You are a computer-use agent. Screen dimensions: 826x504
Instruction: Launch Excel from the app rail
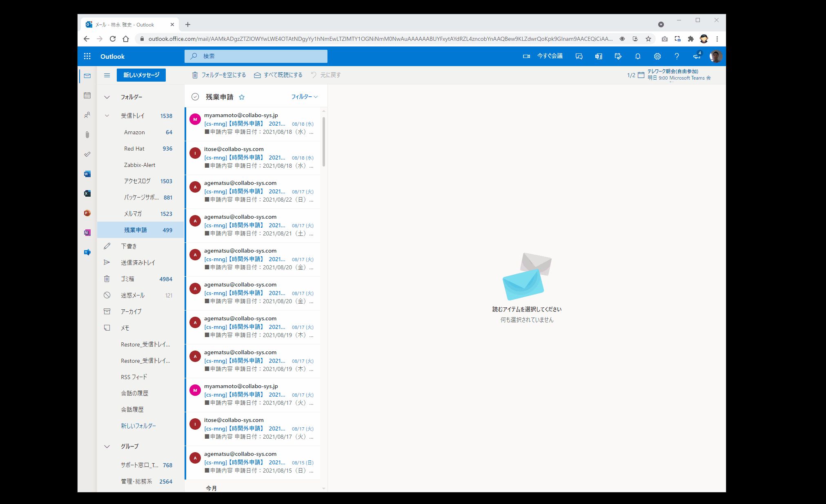[x=87, y=193]
